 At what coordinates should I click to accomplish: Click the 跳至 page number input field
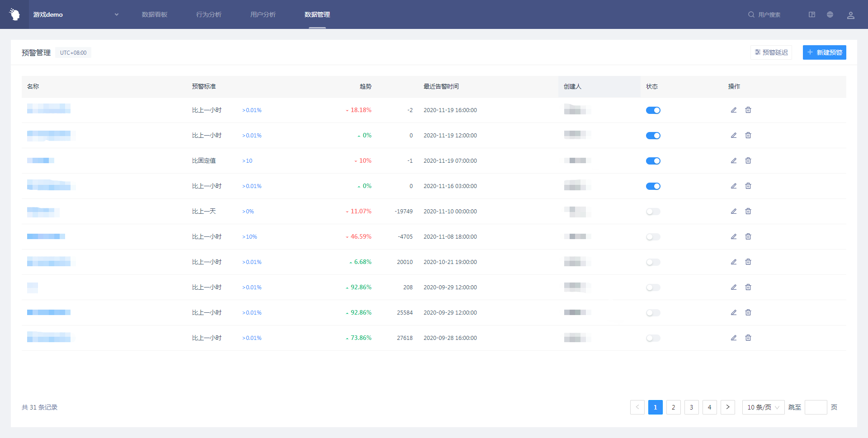(x=816, y=407)
